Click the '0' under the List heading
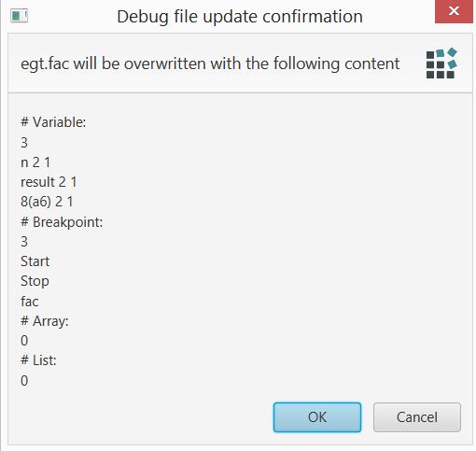 (24, 381)
